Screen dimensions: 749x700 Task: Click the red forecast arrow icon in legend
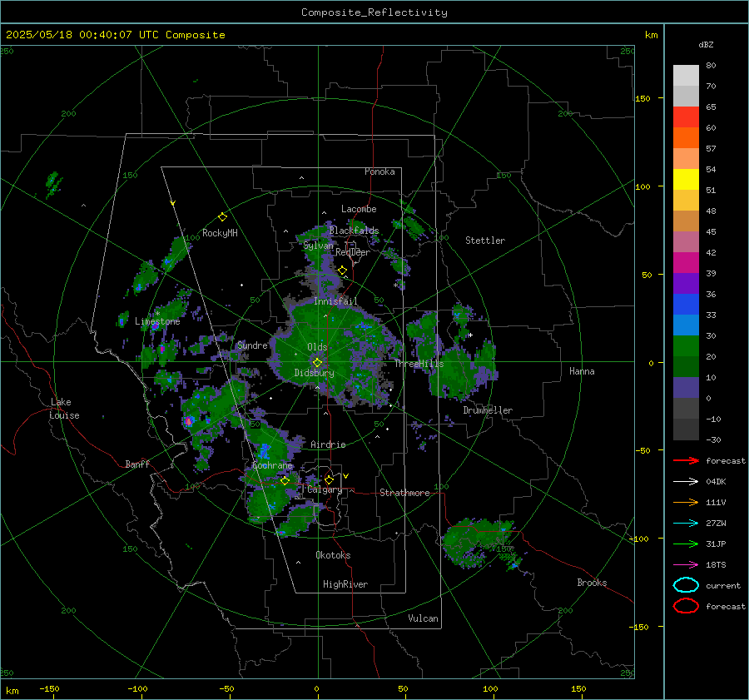point(686,460)
